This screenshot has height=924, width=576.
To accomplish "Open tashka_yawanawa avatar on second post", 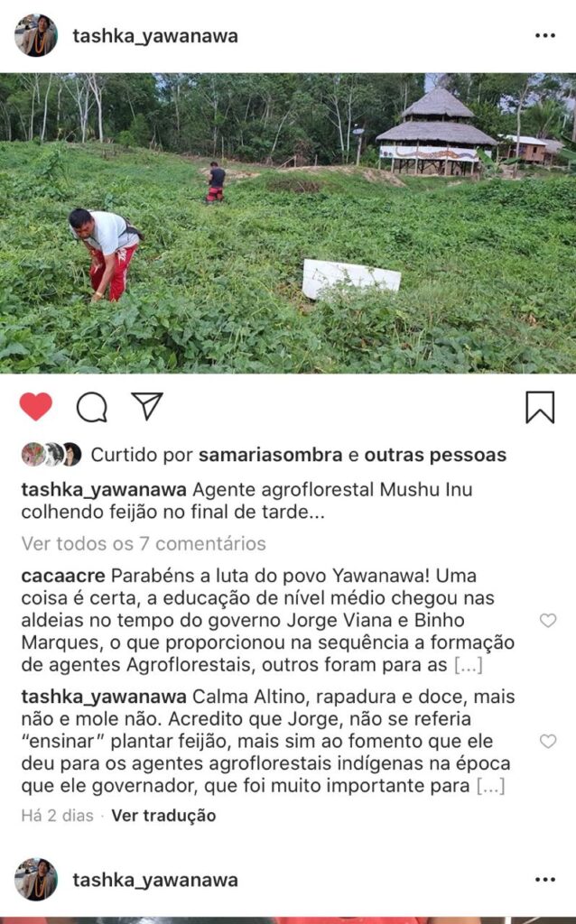I will point(36,879).
